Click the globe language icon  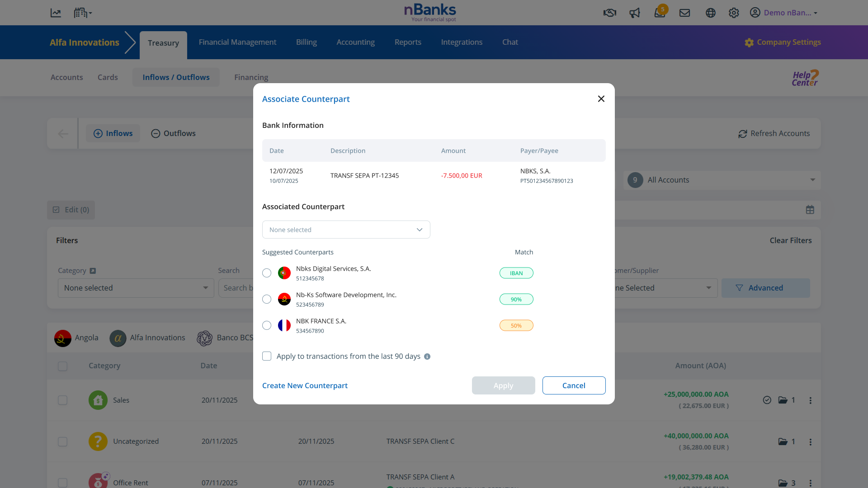tap(710, 13)
